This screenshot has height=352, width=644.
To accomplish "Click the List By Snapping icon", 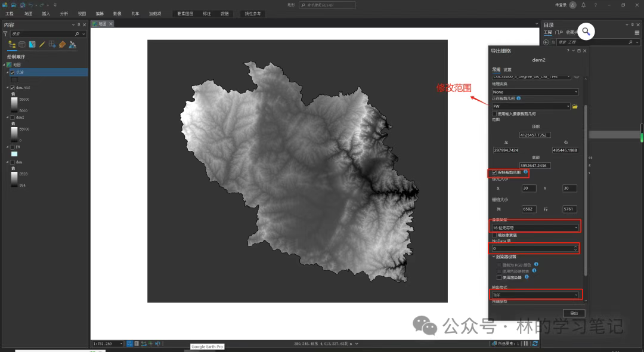I will click(52, 44).
